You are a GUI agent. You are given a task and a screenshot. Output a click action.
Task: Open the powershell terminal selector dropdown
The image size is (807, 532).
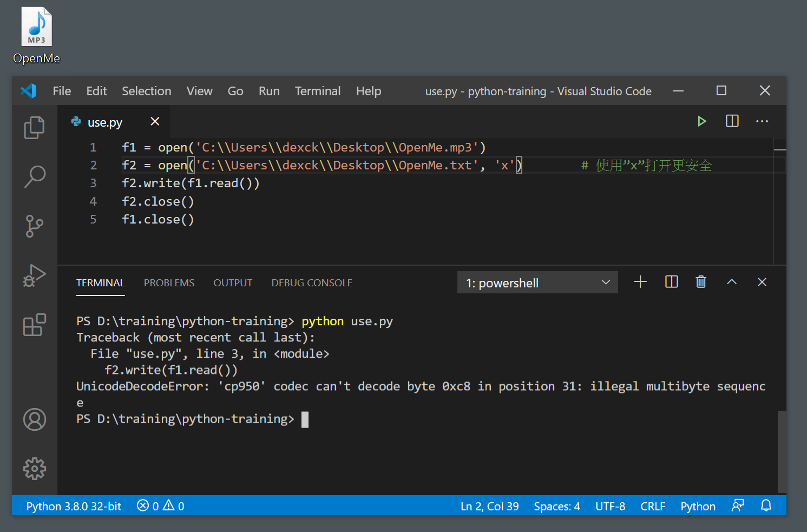[537, 283]
